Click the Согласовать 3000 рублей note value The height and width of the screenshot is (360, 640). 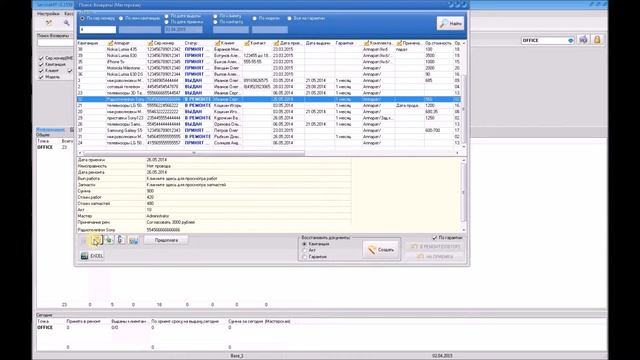tap(171, 222)
